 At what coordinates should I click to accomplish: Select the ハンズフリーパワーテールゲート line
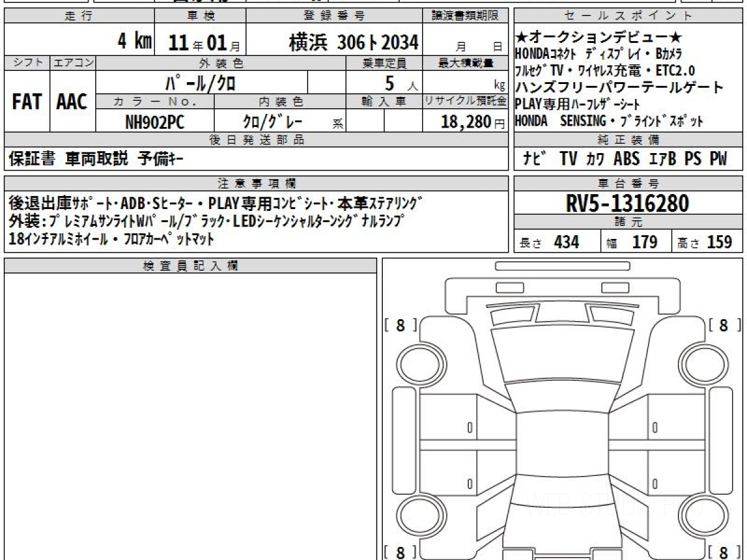(x=619, y=87)
